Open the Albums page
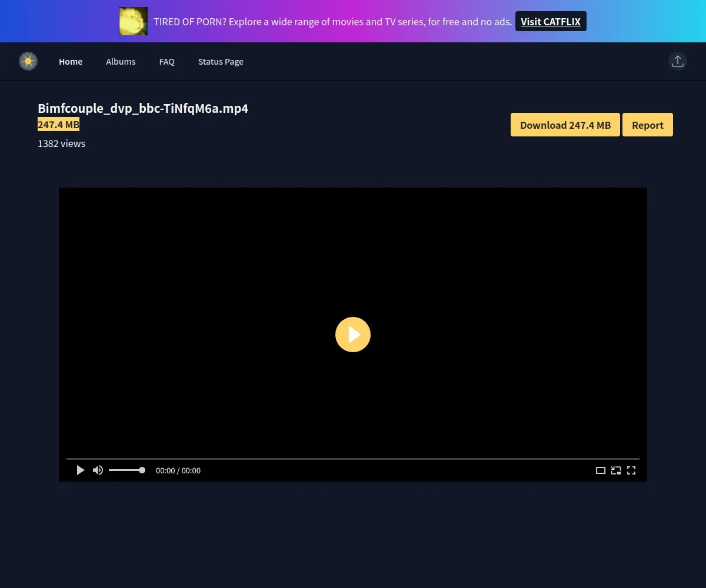This screenshot has height=588, width=706. pos(121,62)
